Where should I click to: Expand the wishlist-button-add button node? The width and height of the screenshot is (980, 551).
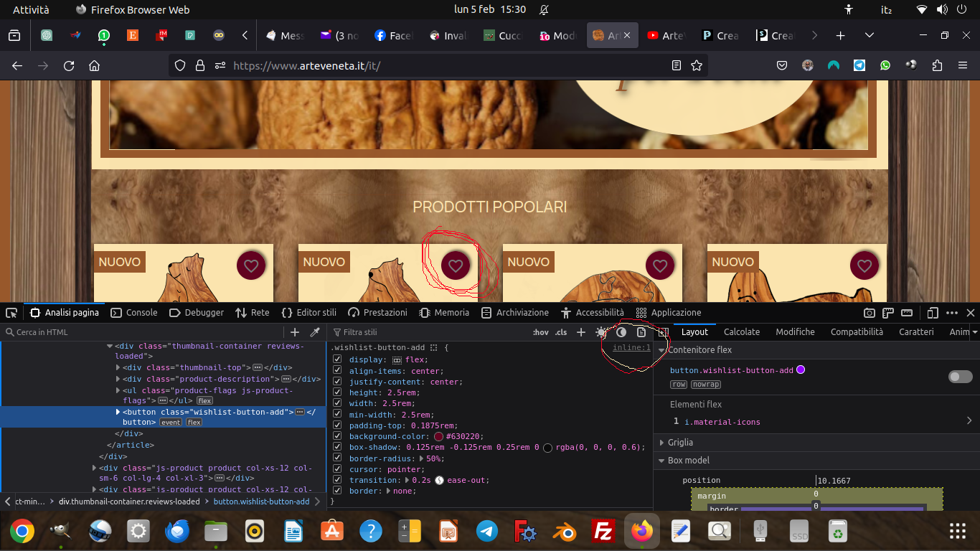[118, 412]
